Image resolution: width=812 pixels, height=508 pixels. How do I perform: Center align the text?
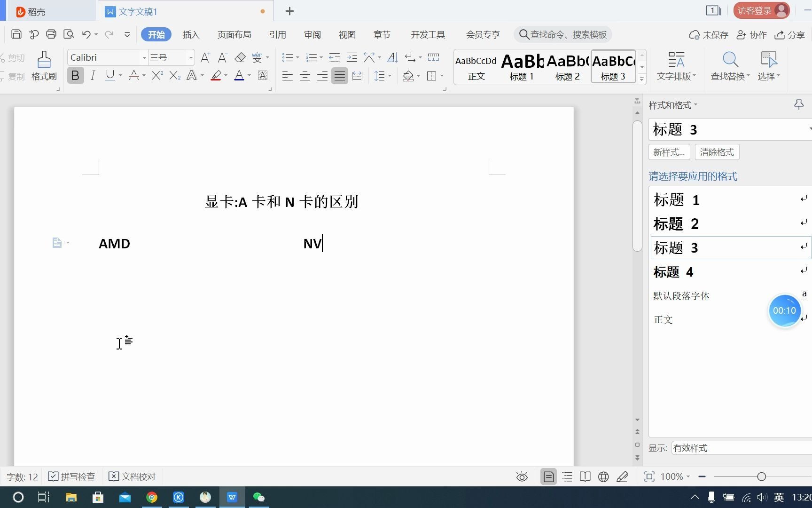pos(304,76)
